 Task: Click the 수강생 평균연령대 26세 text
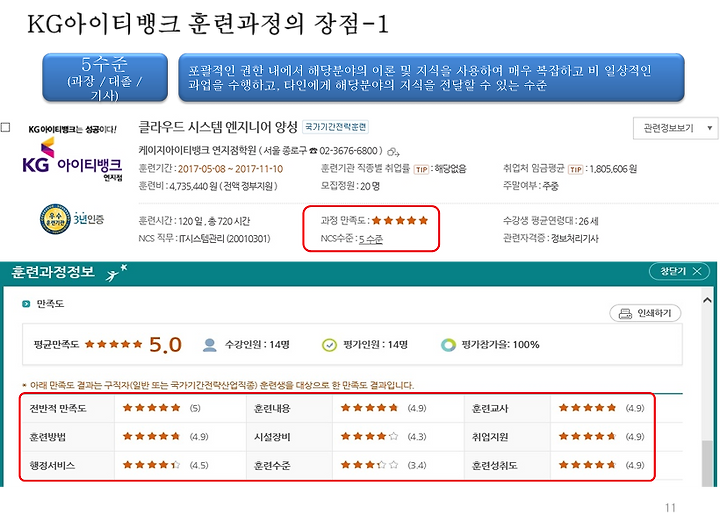pyautogui.click(x=551, y=221)
